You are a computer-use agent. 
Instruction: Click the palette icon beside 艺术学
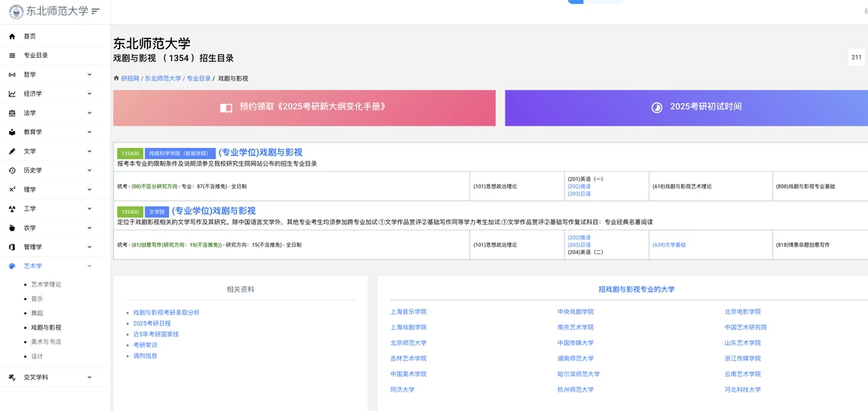click(12, 266)
